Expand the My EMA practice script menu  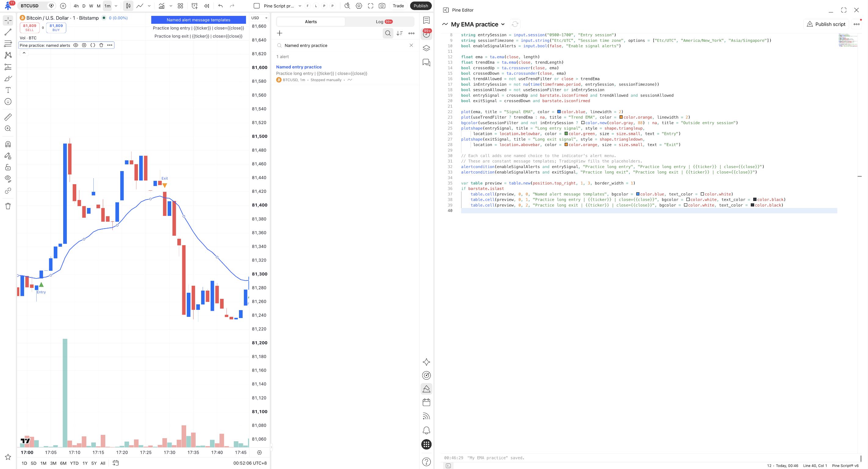[x=503, y=24]
